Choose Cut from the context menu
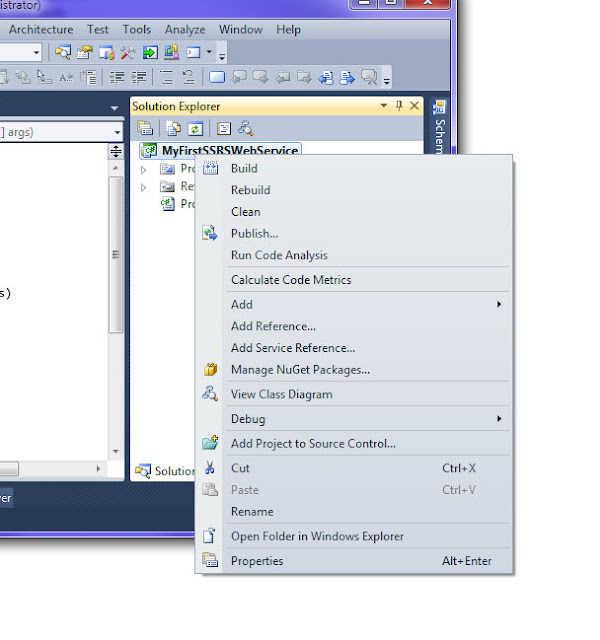 click(x=353, y=468)
